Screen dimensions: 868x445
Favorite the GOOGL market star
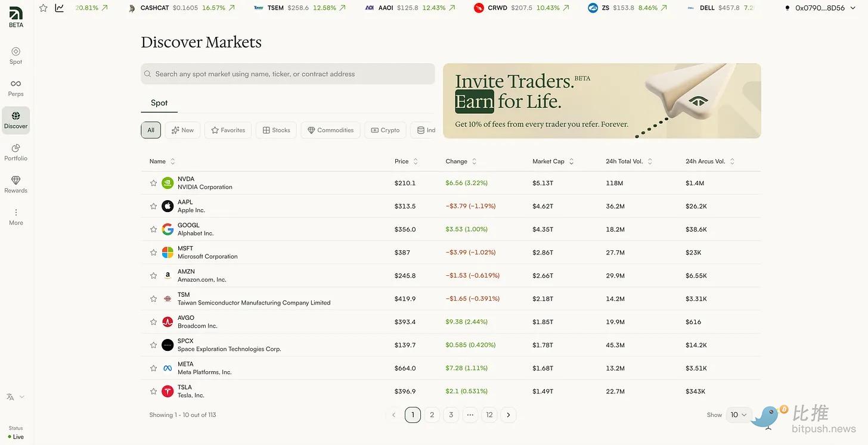click(x=153, y=229)
